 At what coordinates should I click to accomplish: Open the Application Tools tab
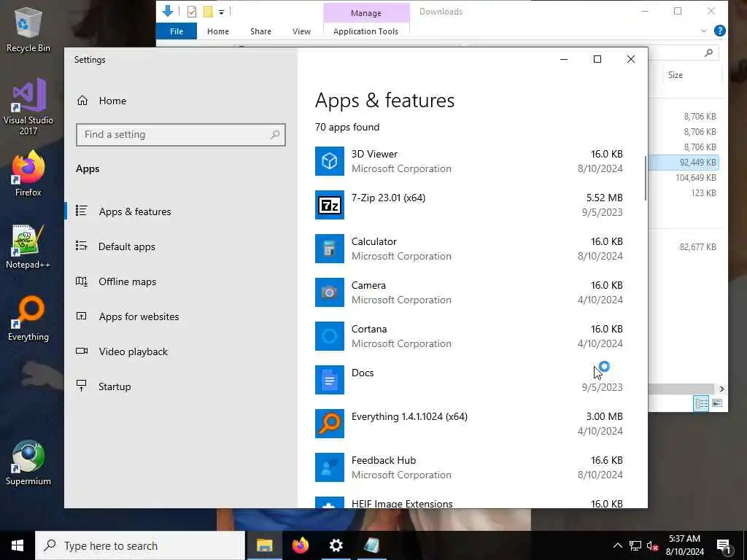point(366,31)
